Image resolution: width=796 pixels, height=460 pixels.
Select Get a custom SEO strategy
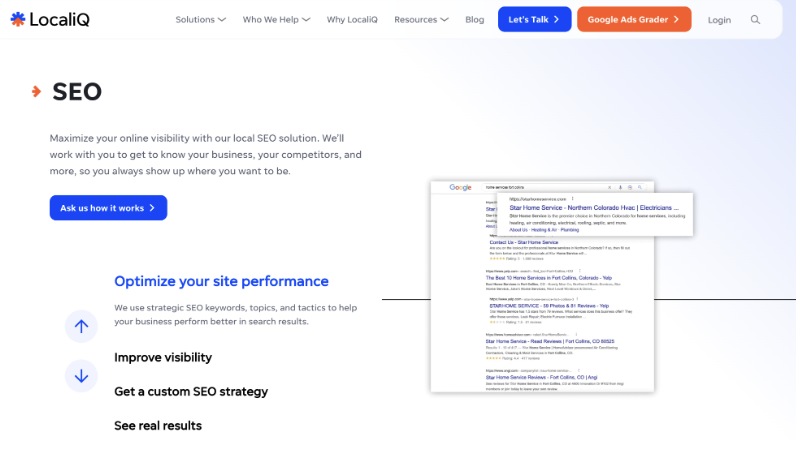click(191, 391)
